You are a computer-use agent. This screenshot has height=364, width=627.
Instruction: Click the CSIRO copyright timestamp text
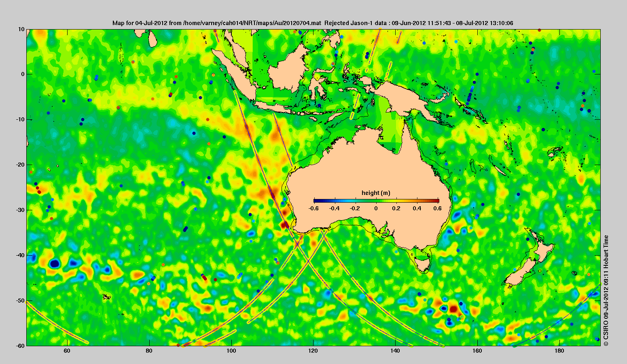606,290
